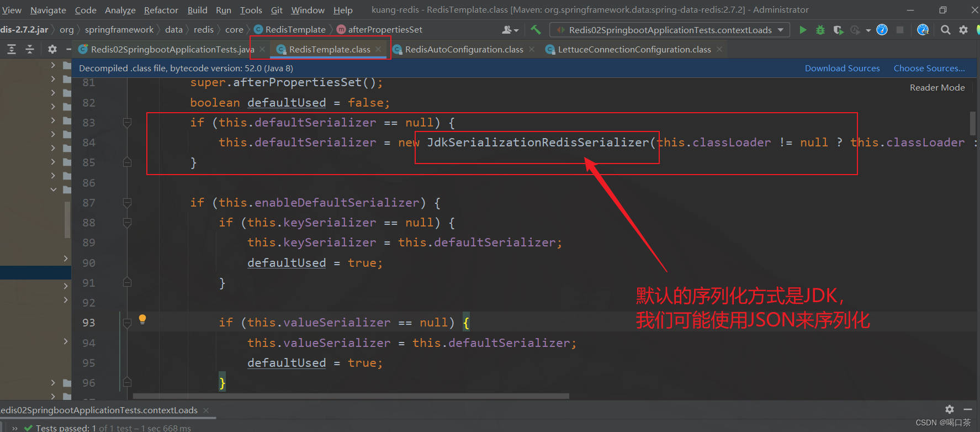Image resolution: width=980 pixels, height=432 pixels.
Task: Open IDE settings gear in top toolbar
Action: [x=963, y=30]
